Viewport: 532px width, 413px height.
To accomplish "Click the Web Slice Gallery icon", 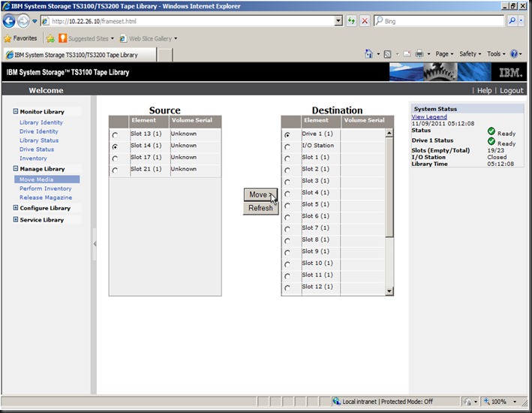I will point(123,39).
